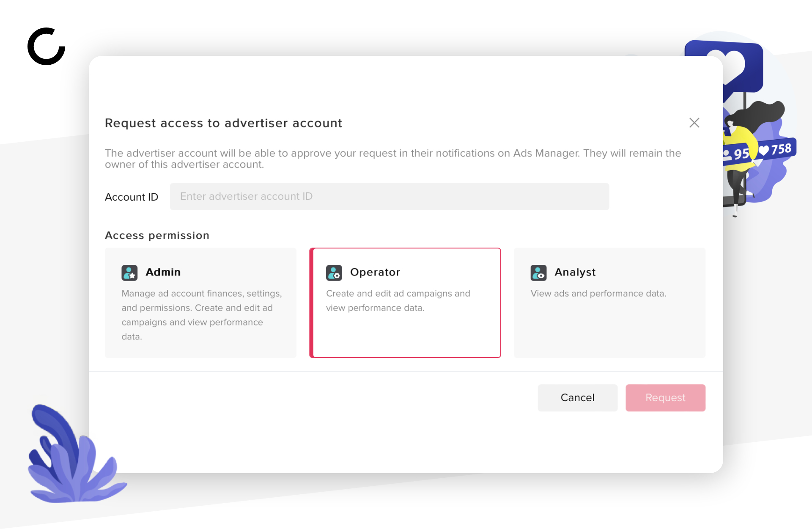The image size is (812, 529).
Task: Click the 758 likes badge
Action: (777, 149)
